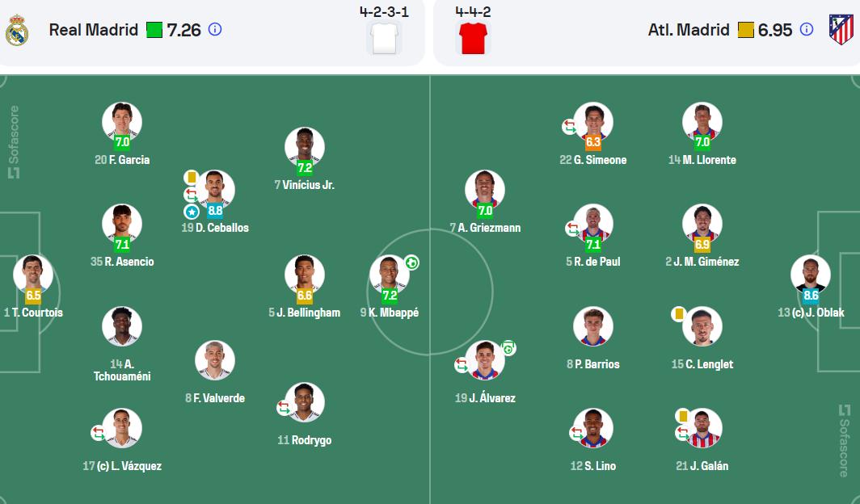860x504 pixels.
Task: Click Lenglet's yellow card icon
Action: [678, 314]
